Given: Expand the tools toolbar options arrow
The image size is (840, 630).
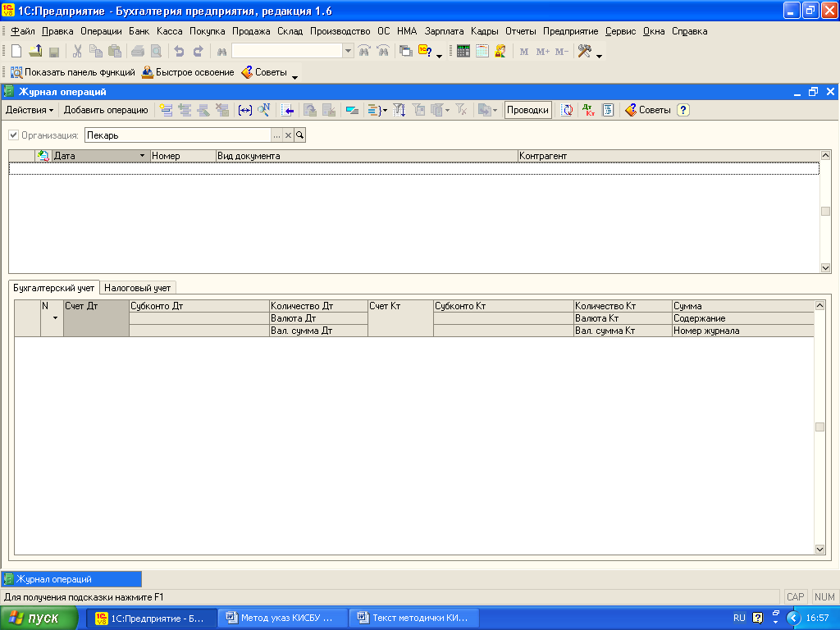Looking at the screenshot, I should tap(599, 56).
